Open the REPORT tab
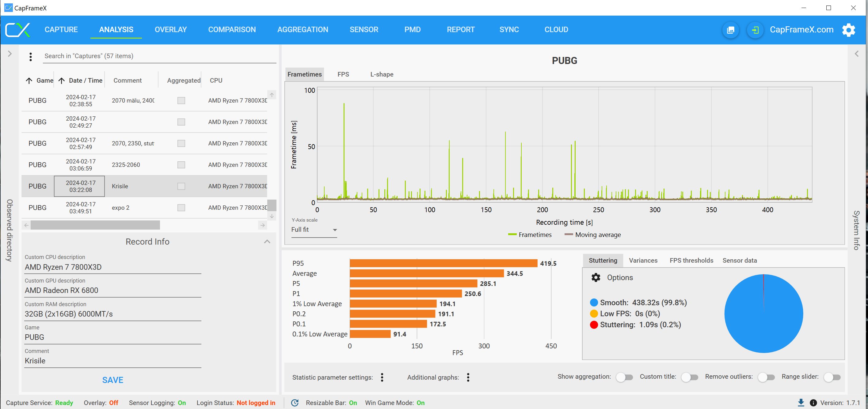 461,30
